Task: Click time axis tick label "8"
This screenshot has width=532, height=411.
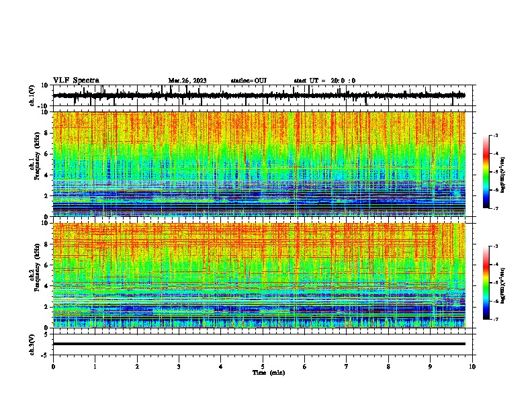Action: pyautogui.click(x=388, y=367)
